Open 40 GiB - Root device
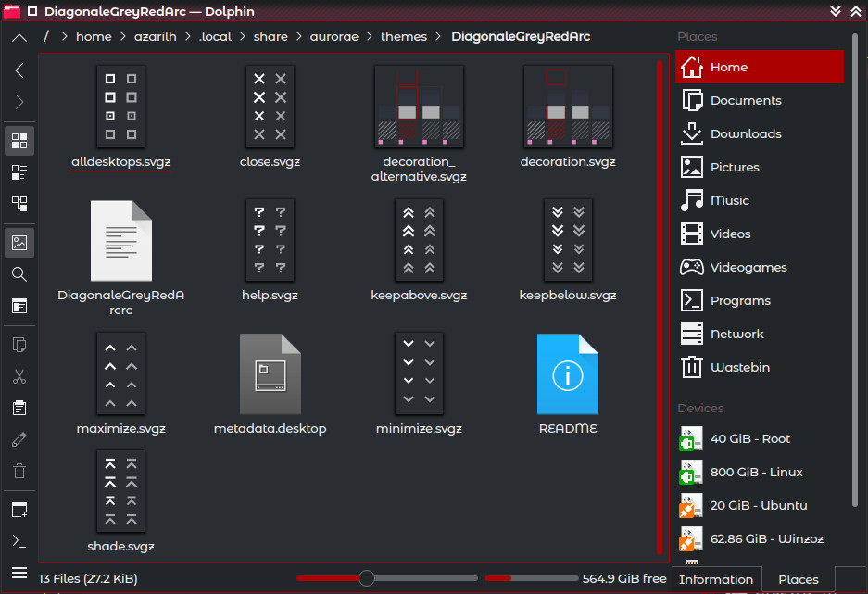 (760, 438)
